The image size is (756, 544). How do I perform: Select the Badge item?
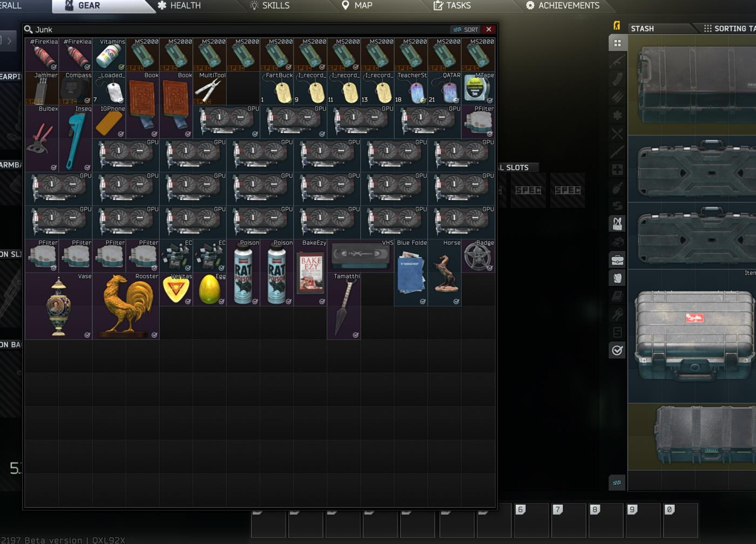[x=478, y=256]
